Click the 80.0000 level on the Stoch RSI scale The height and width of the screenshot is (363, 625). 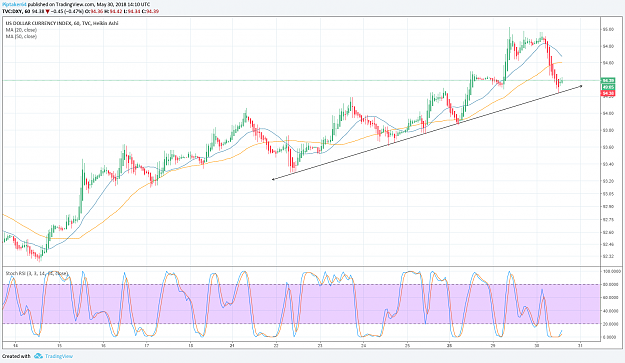coord(611,285)
